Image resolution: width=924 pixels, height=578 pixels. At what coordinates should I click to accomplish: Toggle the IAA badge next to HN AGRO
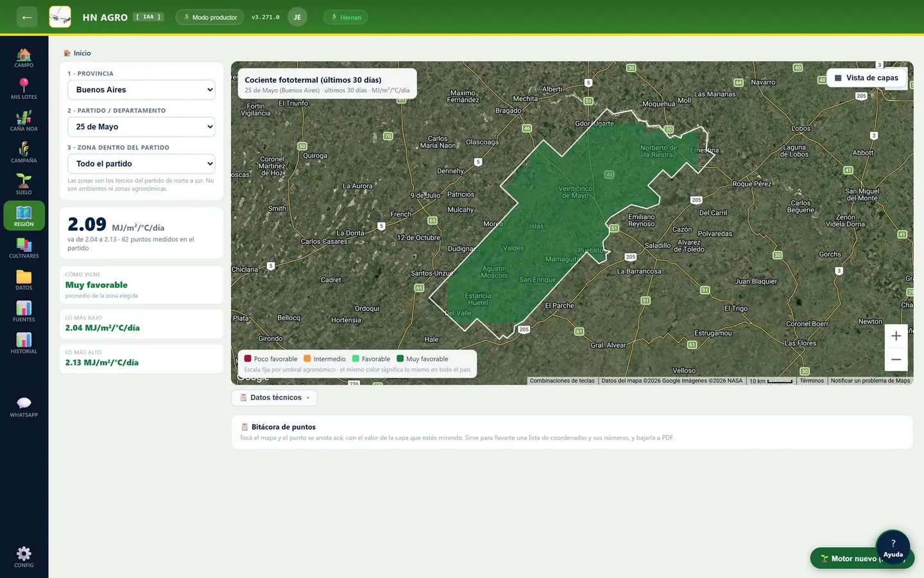pos(148,17)
